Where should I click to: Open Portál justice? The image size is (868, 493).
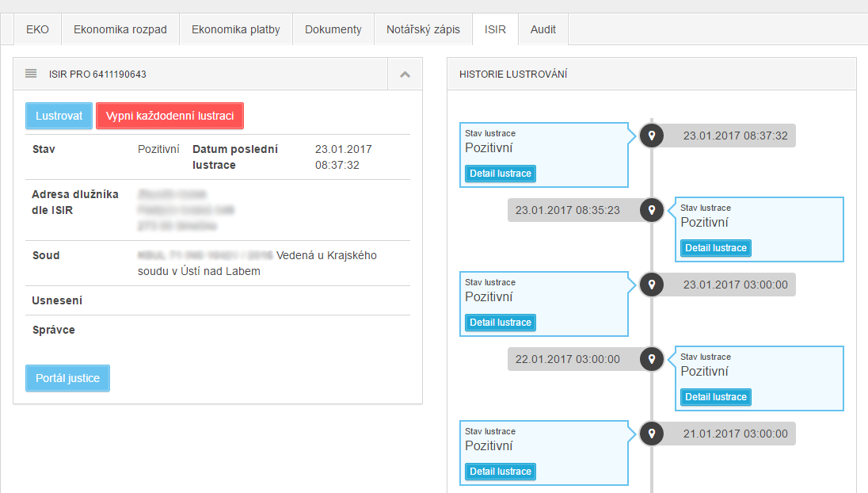(67, 378)
